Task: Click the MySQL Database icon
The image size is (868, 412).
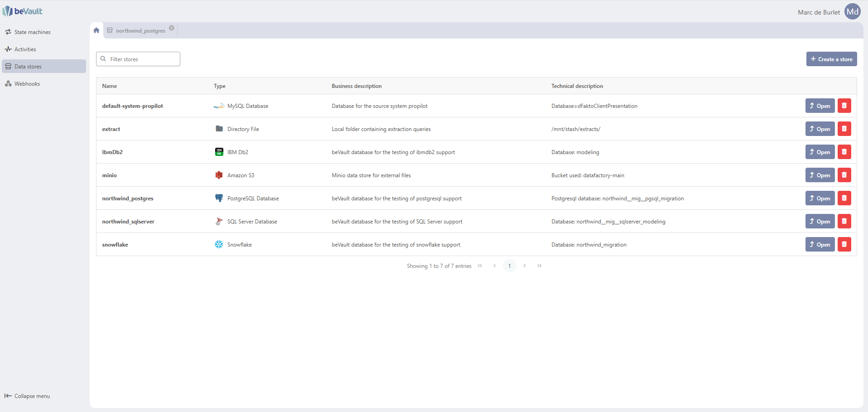Action: [219, 106]
